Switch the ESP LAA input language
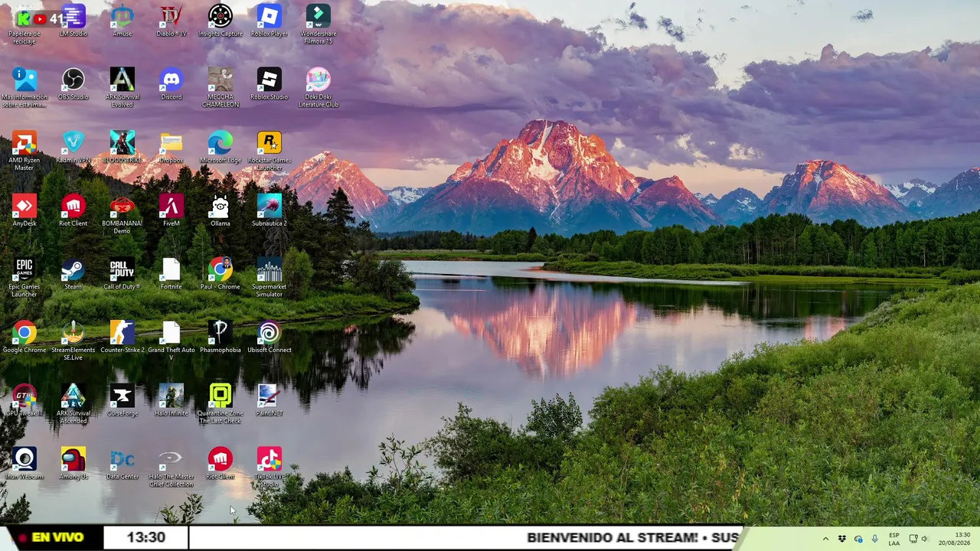This screenshot has width=980, height=551. [x=894, y=539]
